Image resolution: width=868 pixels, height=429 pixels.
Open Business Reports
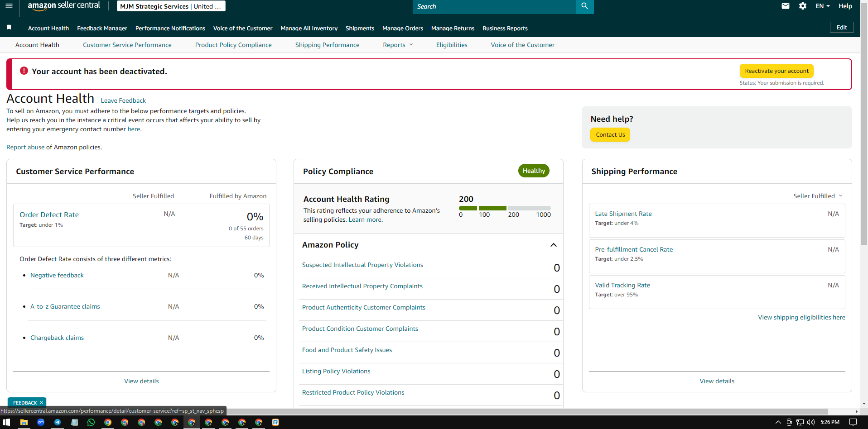click(x=505, y=28)
